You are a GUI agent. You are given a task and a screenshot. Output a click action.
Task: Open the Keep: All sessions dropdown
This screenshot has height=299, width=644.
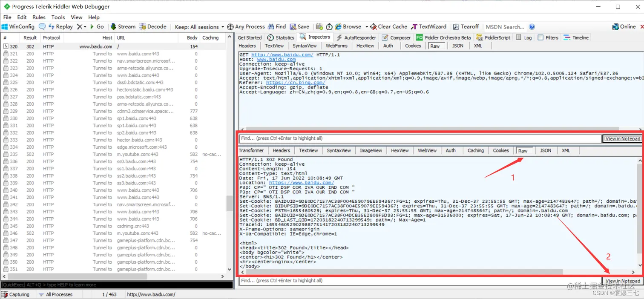(199, 27)
